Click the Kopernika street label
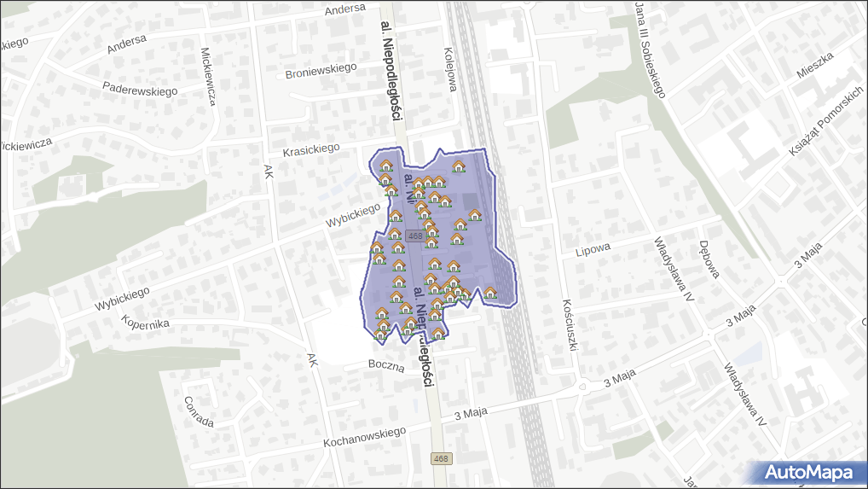This screenshot has width=868, height=489. tap(146, 323)
